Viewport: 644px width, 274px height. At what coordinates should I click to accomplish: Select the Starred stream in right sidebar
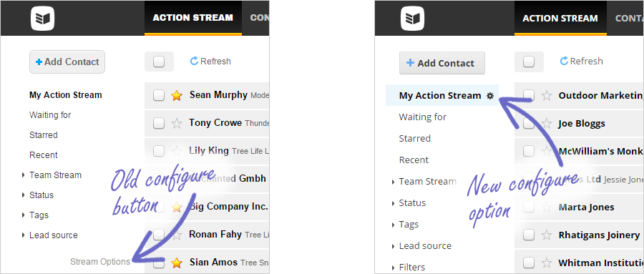pos(415,139)
